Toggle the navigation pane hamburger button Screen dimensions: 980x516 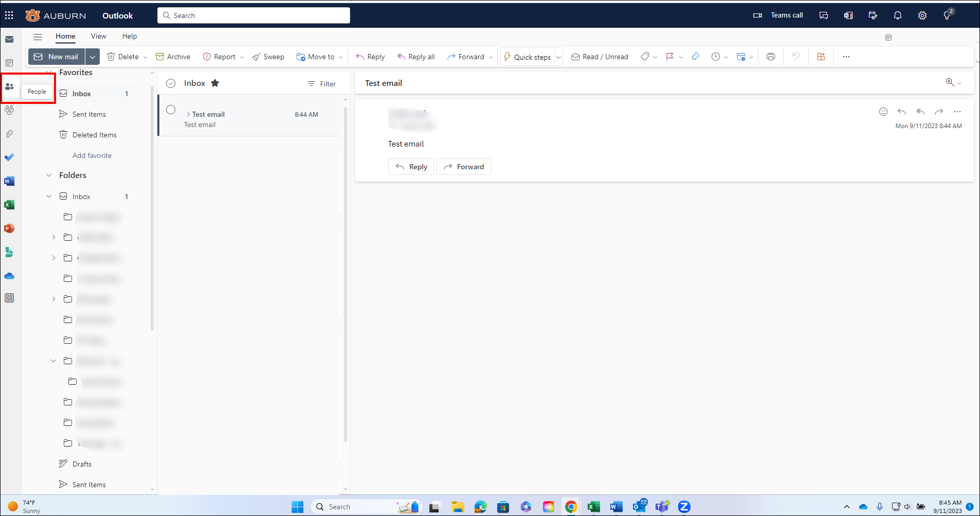pos(38,37)
